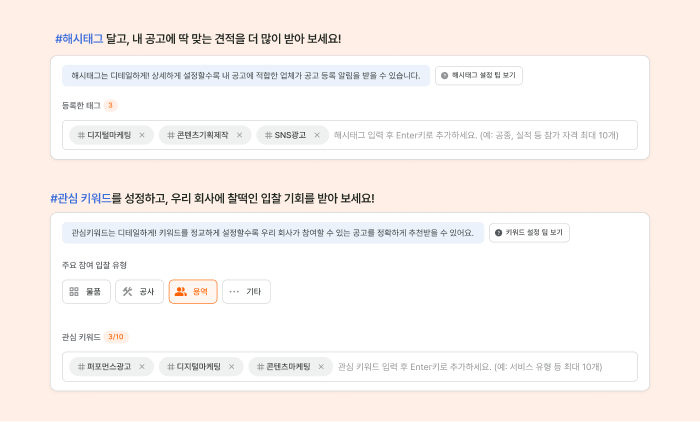700x422 pixels.
Task: Click the ellipsis icon on 기타 button
Action: coord(234,292)
